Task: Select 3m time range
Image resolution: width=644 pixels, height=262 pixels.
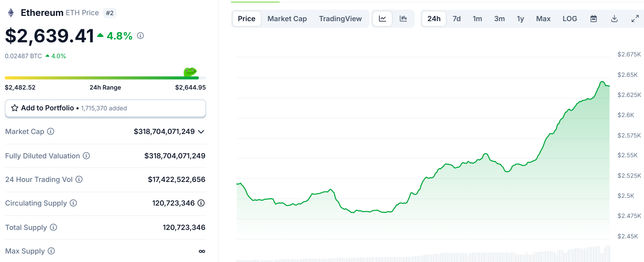Action: [x=499, y=19]
